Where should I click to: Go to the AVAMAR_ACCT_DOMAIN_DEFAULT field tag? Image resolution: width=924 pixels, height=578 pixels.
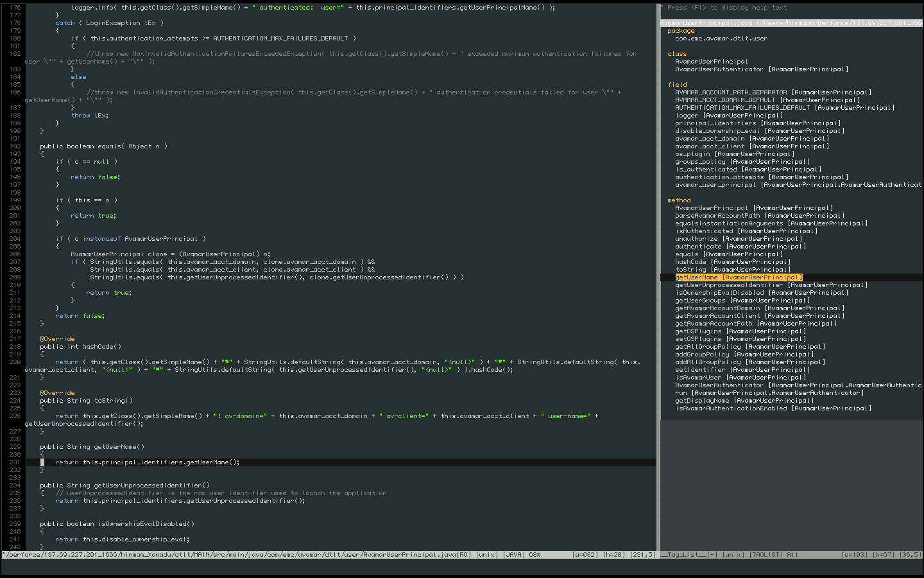[x=767, y=100]
